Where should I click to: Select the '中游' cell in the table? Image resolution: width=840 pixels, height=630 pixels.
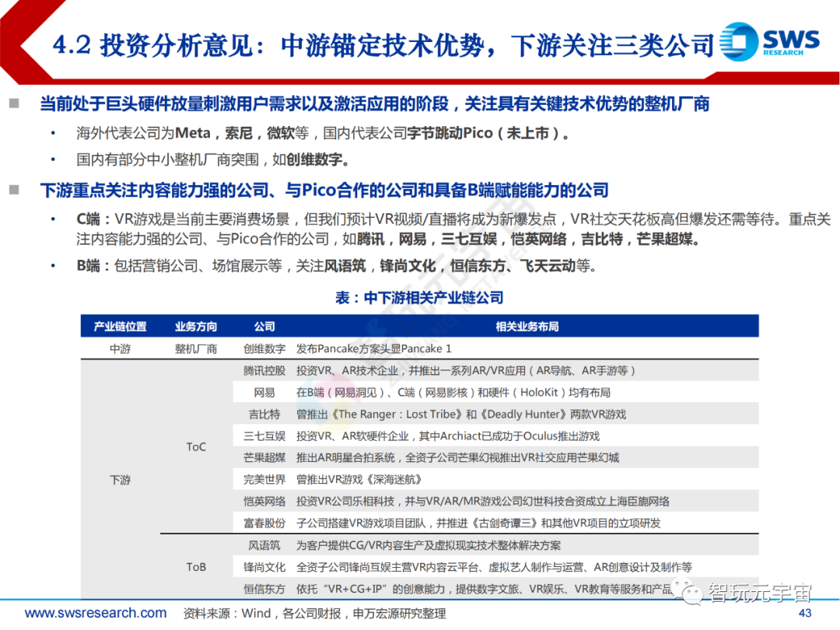[x=120, y=348]
